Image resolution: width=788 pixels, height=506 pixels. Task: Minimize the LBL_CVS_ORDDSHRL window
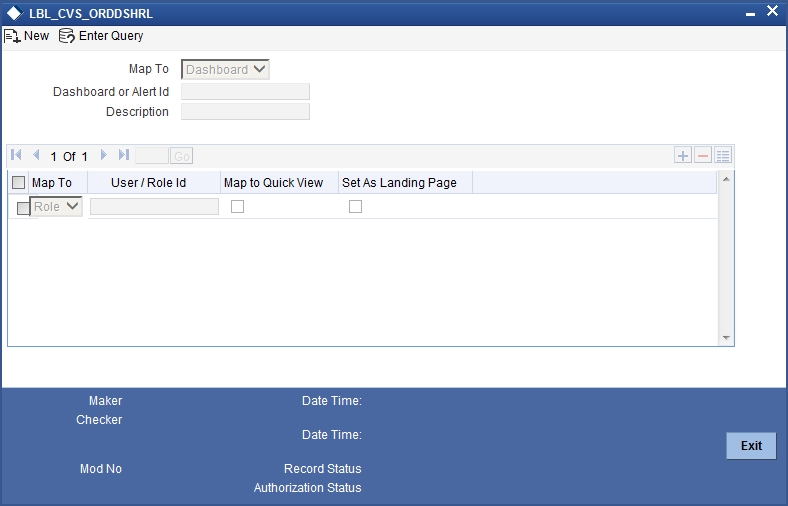(750, 14)
